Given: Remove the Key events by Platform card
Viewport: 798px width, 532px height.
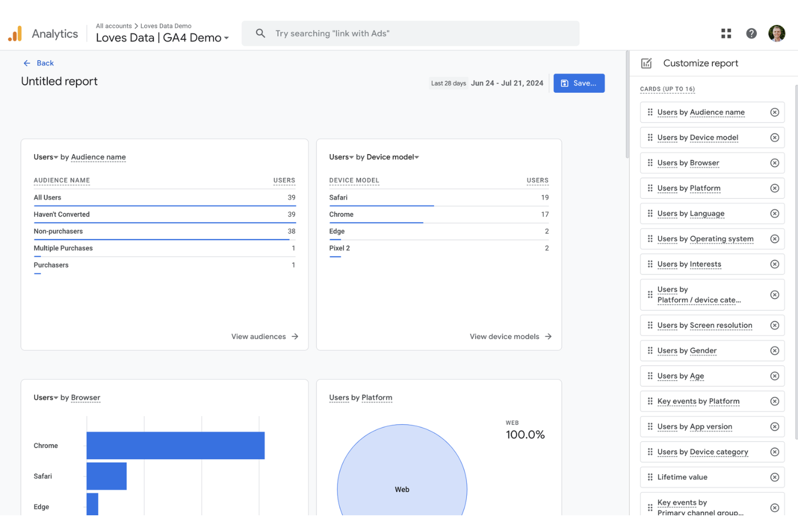Looking at the screenshot, I should click(775, 401).
